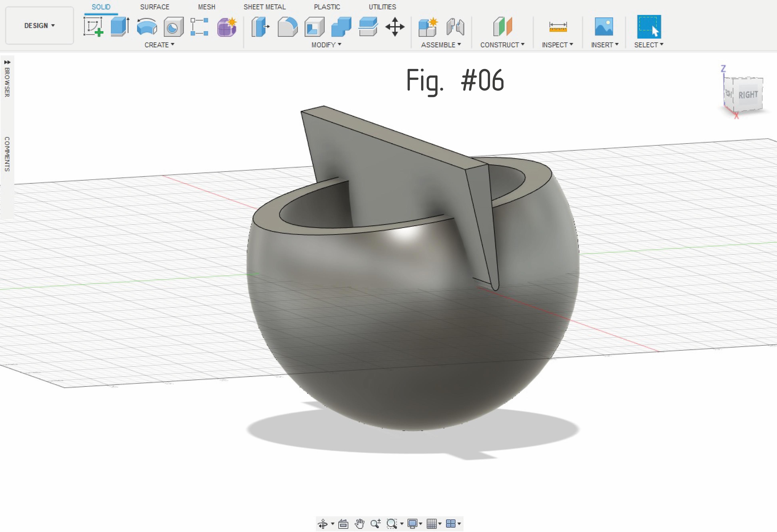Activate the Zoom Window magnifier tool

[x=391, y=524]
